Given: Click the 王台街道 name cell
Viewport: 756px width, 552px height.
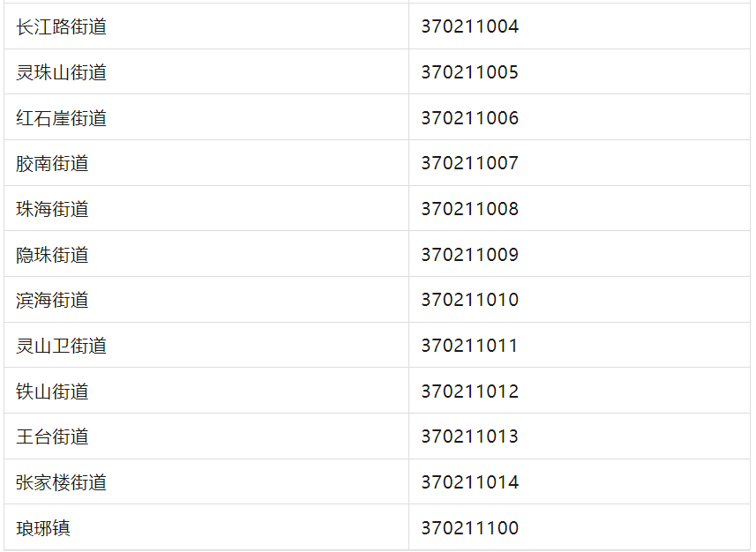Looking at the screenshot, I should coord(52,436).
